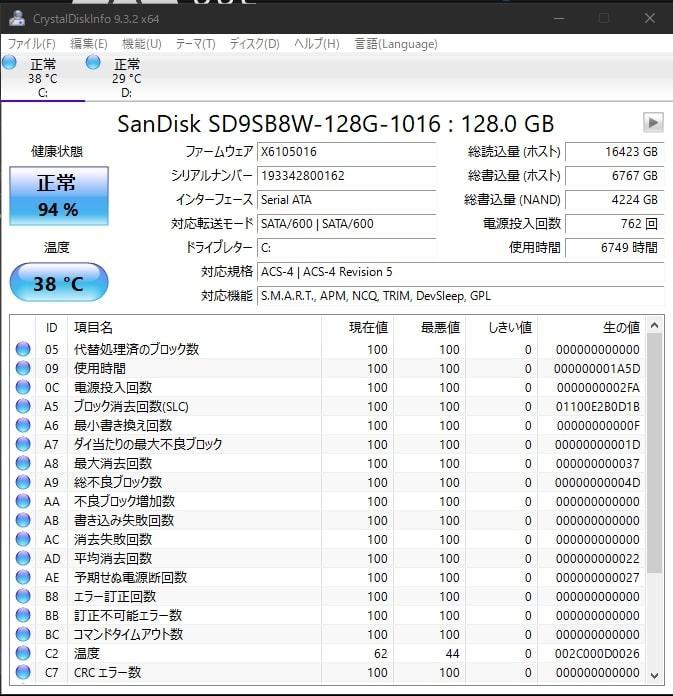Image resolution: width=673 pixels, height=696 pixels.
Task: Click power on count 762 回
Action: point(614,224)
